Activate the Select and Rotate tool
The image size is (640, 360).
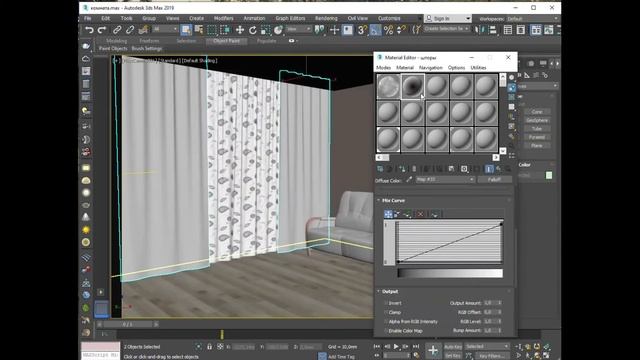click(253, 30)
